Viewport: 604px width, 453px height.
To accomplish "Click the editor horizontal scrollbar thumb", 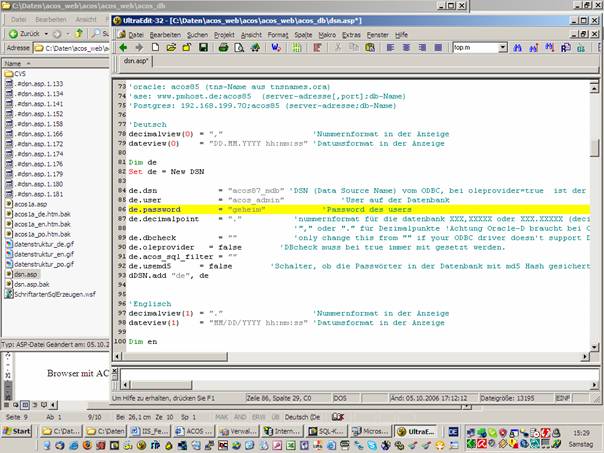I will click(x=175, y=357).
